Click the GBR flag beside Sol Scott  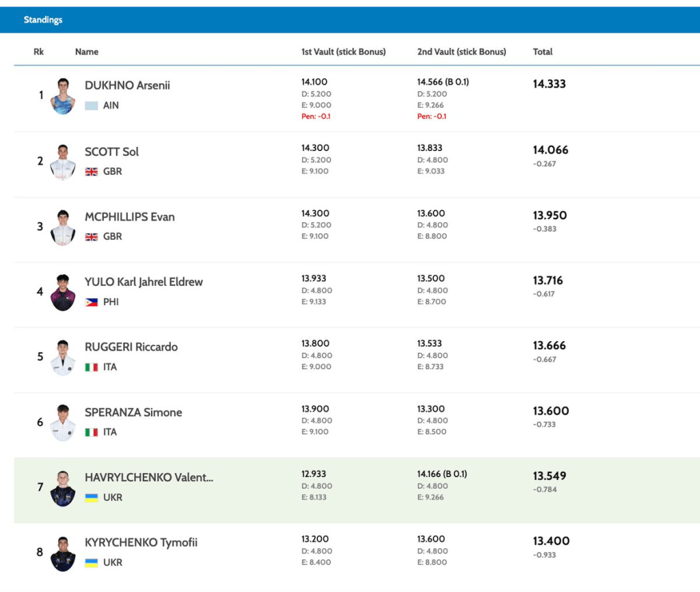click(x=91, y=172)
